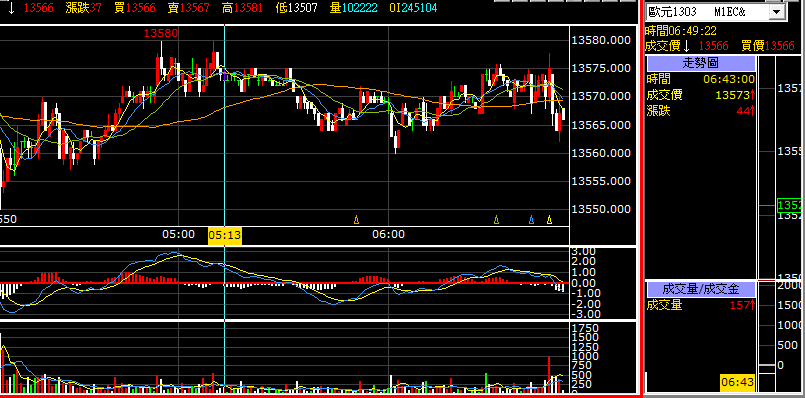805x398 pixels.
Task: Click the red 13580 high price label
Action: 161,33
